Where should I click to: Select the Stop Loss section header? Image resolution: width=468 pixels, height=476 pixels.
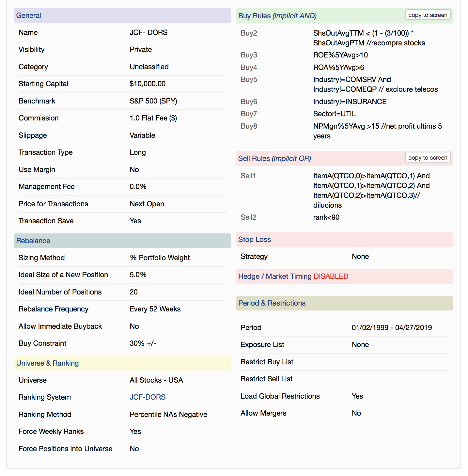[255, 239]
